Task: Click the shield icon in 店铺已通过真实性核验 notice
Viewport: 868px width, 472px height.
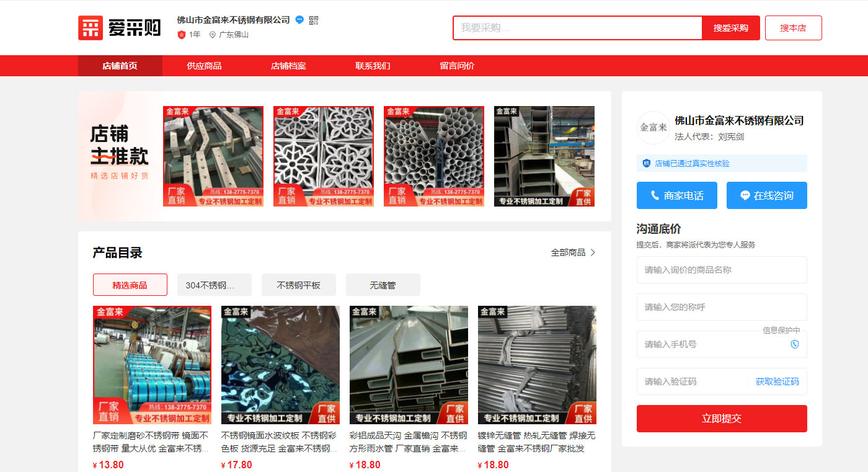Action: pyautogui.click(x=647, y=164)
